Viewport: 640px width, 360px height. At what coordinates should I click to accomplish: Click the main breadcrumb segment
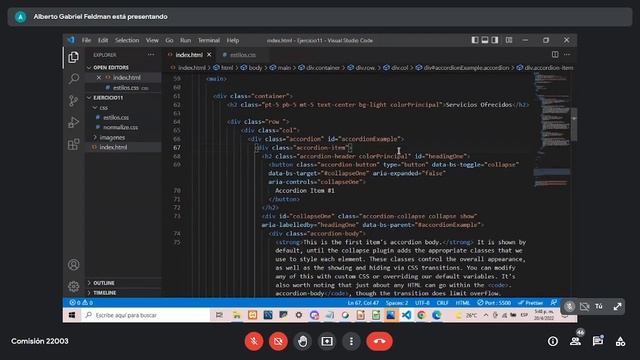tap(284, 68)
